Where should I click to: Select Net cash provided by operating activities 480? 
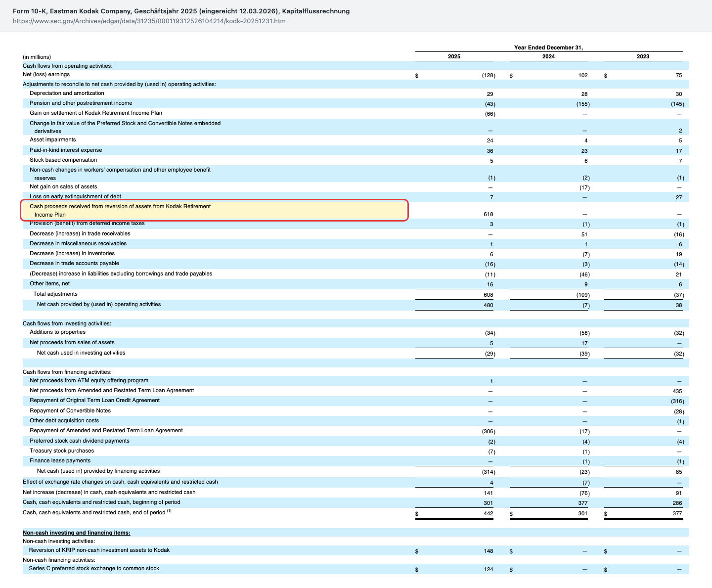click(489, 305)
